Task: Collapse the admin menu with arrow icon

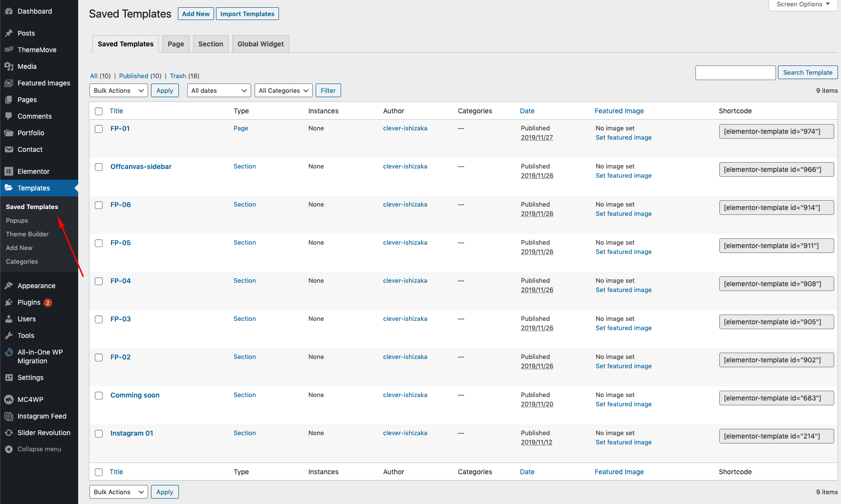Action: coord(9,449)
